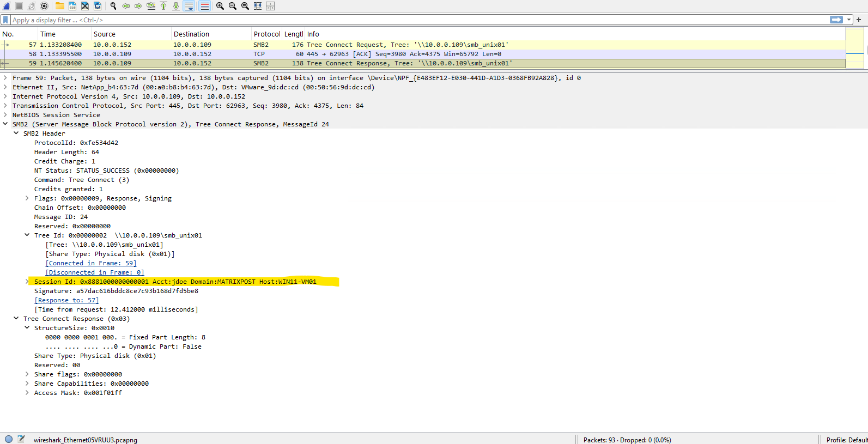Go forward to next packet arrow
Image resolution: width=868 pixels, height=444 pixels.
(x=138, y=6)
